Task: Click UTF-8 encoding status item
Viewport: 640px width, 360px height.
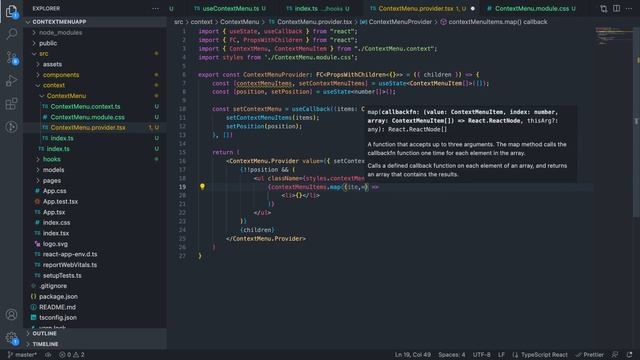Action: (481, 355)
